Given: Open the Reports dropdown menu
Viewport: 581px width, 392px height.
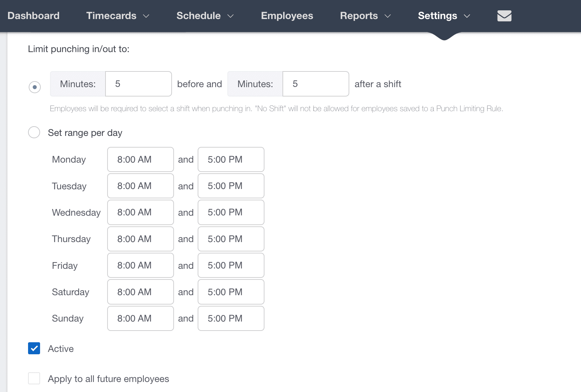Looking at the screenshot, I should [365, 16].
